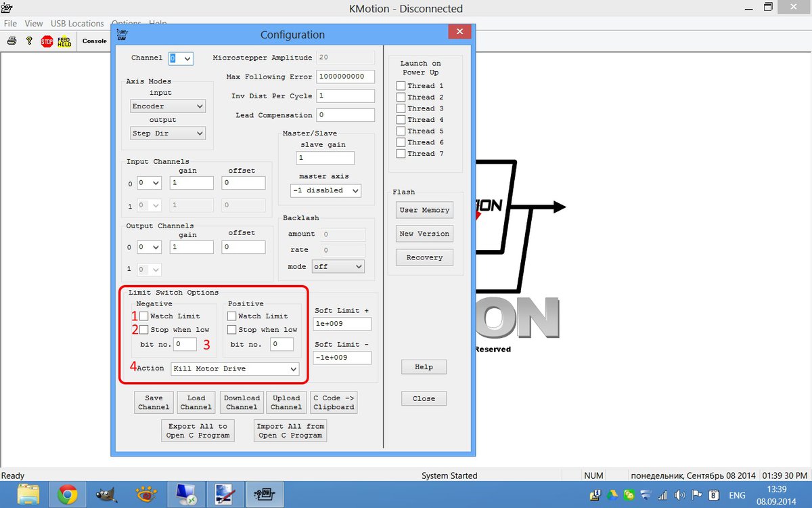Launch Google Chrome from the taskbar

(67, 495)
